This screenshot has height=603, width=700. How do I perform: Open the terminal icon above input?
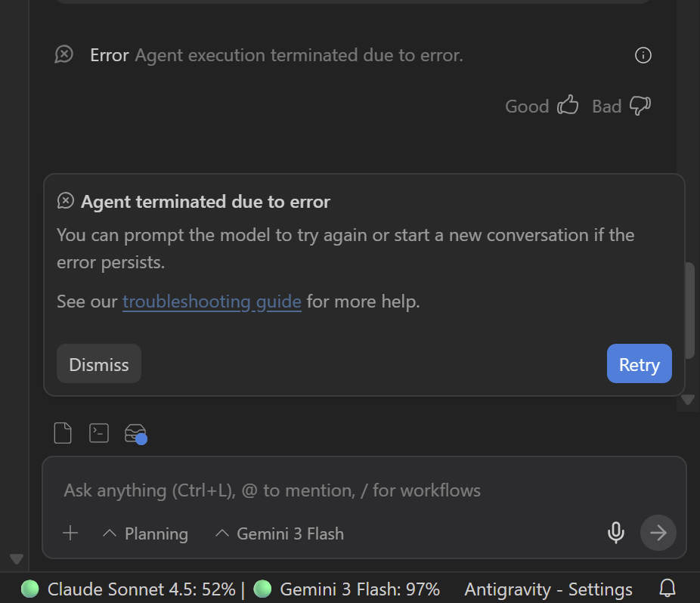click(x=99, y=433)
